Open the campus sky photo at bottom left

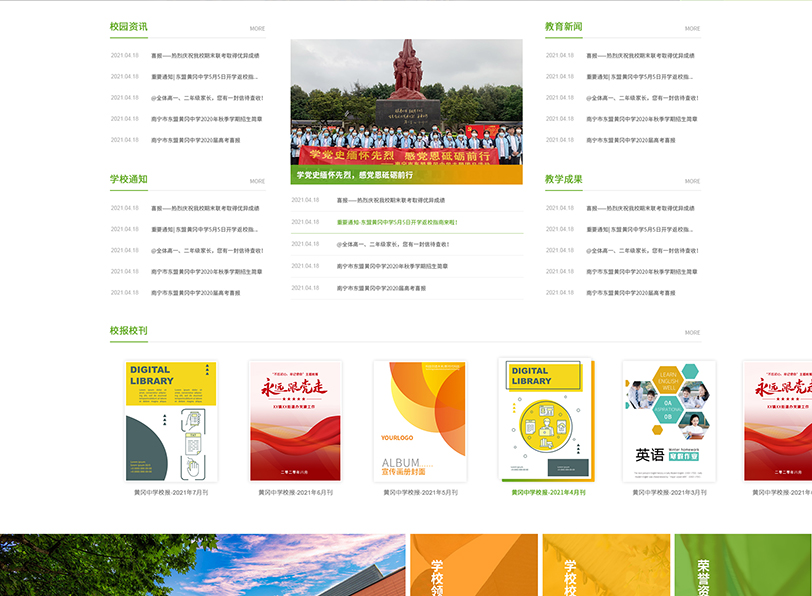point(202,565)
